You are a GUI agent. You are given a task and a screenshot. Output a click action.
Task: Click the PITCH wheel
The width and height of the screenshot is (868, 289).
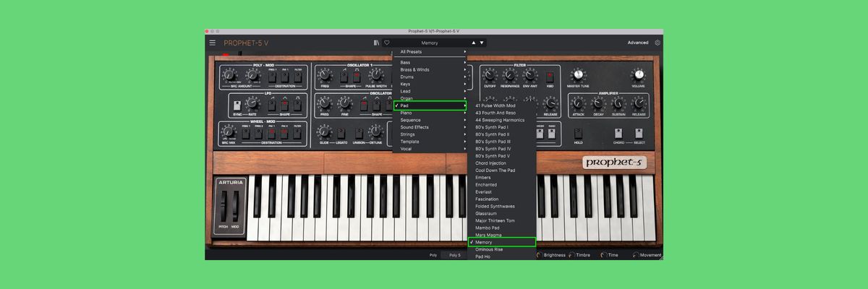pyautogui.click(x=224, y=207)
